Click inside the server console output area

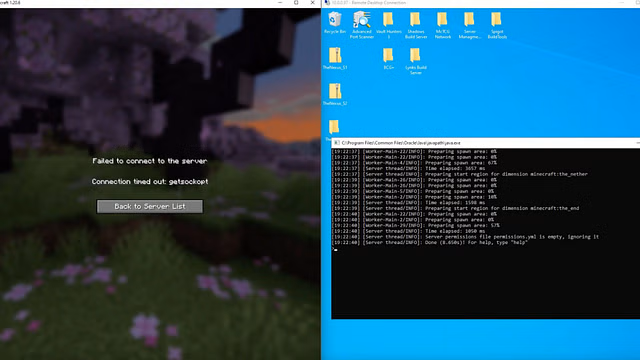pyautogui.click(x=486, y=233)
